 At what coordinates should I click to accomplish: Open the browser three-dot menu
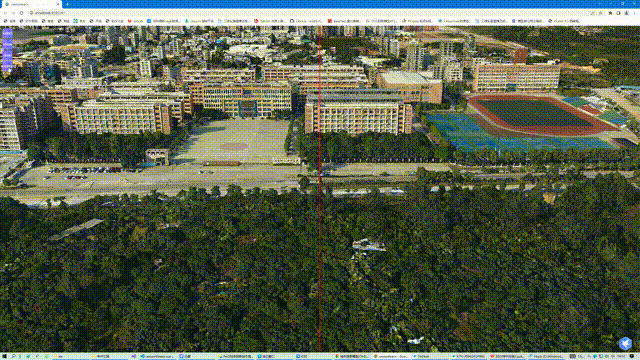635,13
